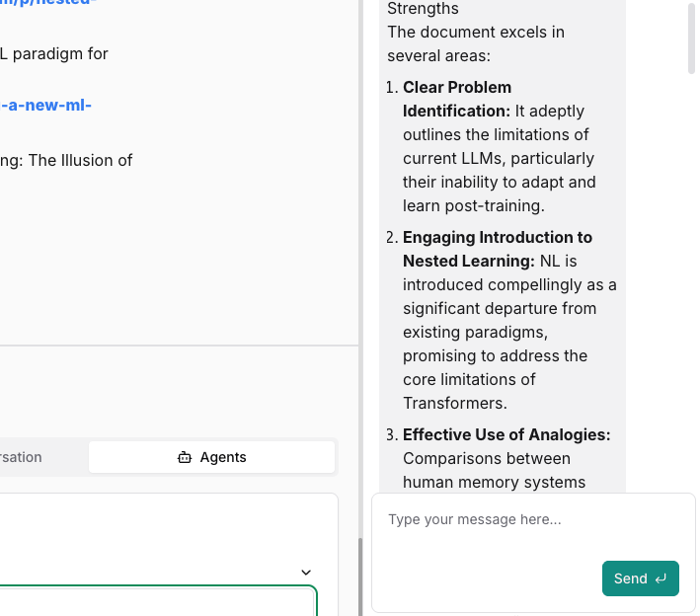Screen dimensions: 700x616
Task: Open the partially visible Conversation tab
Action: [x=22, y=457]
